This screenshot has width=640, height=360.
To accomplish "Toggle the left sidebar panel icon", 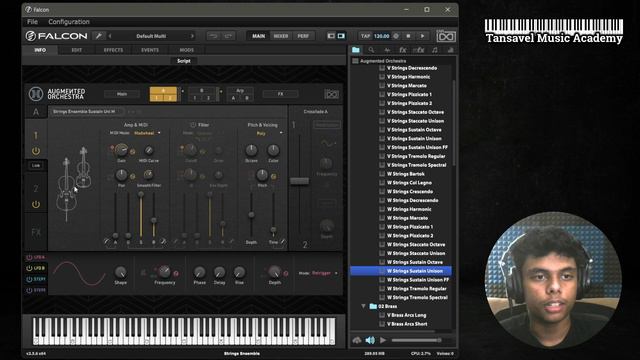I will coord(331,36).
